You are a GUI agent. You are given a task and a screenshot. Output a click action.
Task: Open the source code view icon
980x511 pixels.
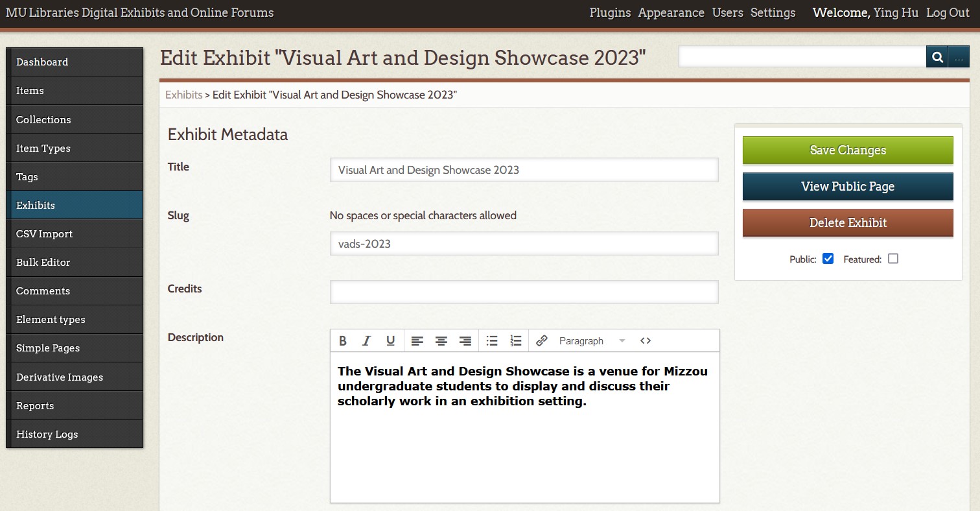pos(645,341)
